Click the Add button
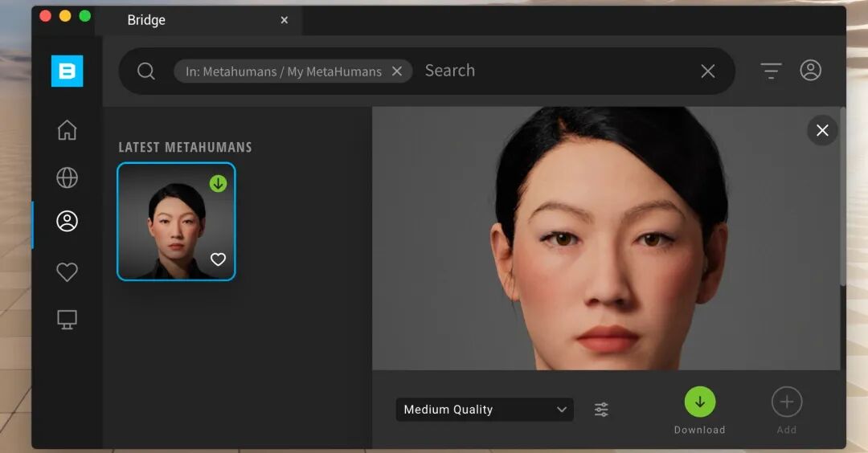The height and width of the screenshot is (453, 868). click(786, 402)
